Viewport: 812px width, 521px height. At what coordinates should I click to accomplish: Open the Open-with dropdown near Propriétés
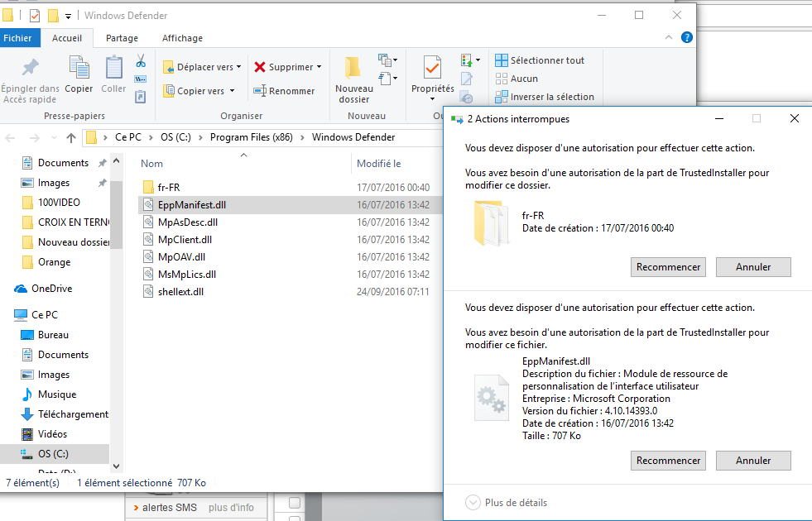click(x=478, y=60)
